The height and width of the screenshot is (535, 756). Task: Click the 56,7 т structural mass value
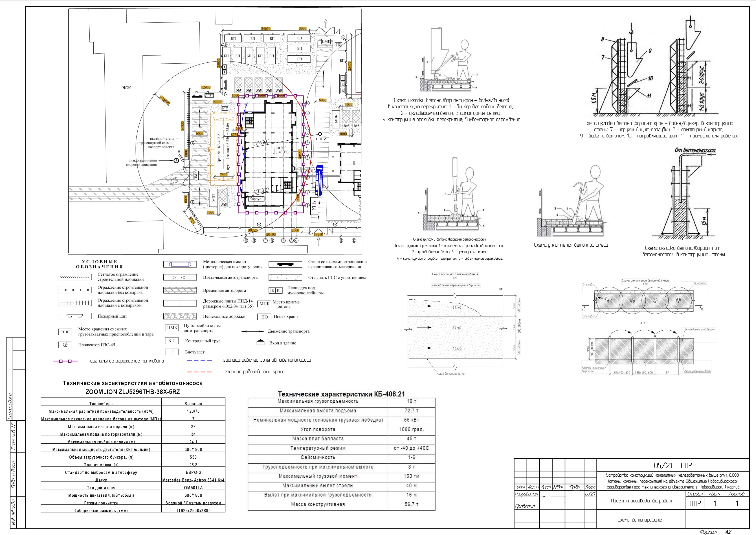[x=412, y=504]
